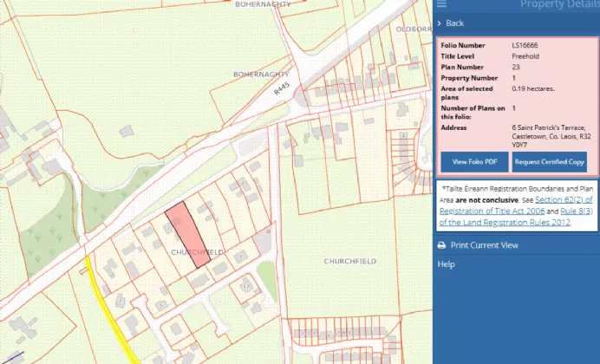This screenshot has width=600, height=364.
Task: Select the red highlighted plot on map
Action: point(188,231)
